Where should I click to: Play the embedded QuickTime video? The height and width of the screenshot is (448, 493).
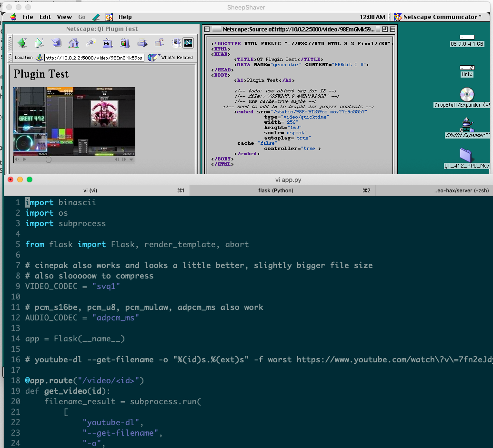[24, 159]
